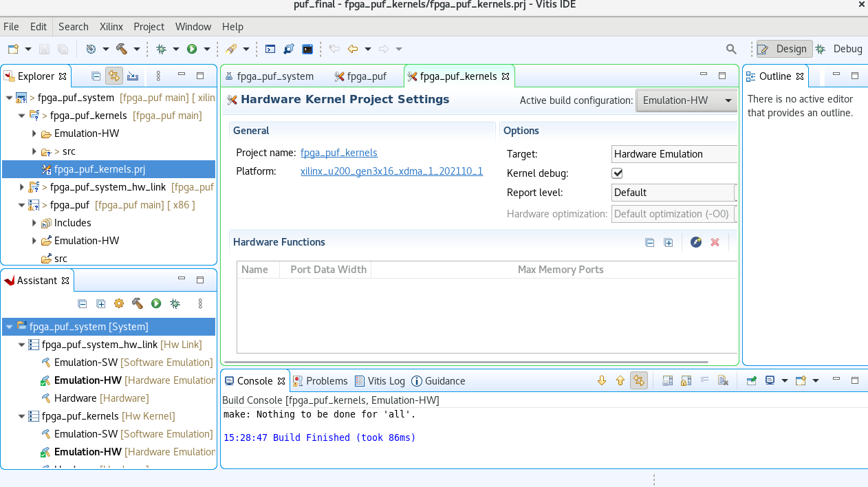Click the New project toolbar icon
This screenshot has height=487, width=868.
coord(13,49)
